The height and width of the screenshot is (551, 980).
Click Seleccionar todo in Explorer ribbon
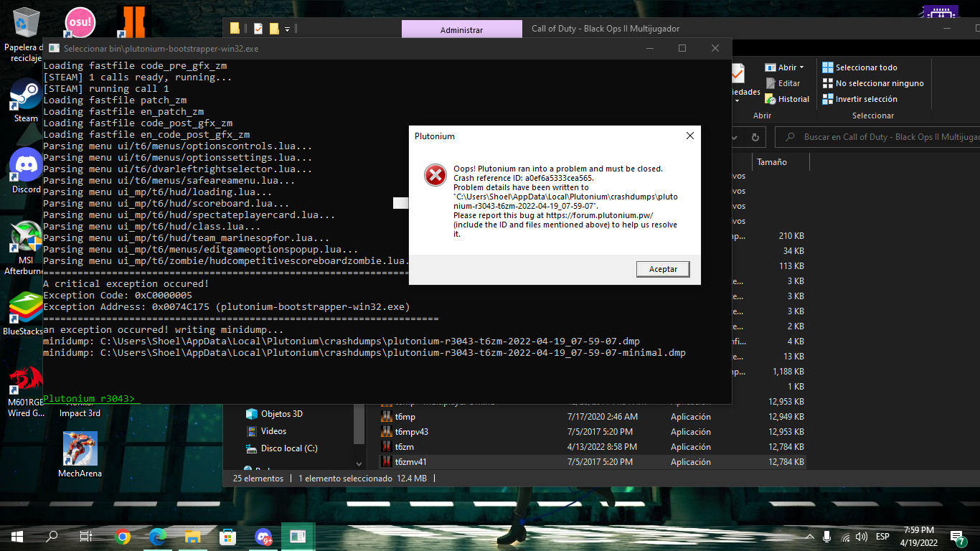859,67
